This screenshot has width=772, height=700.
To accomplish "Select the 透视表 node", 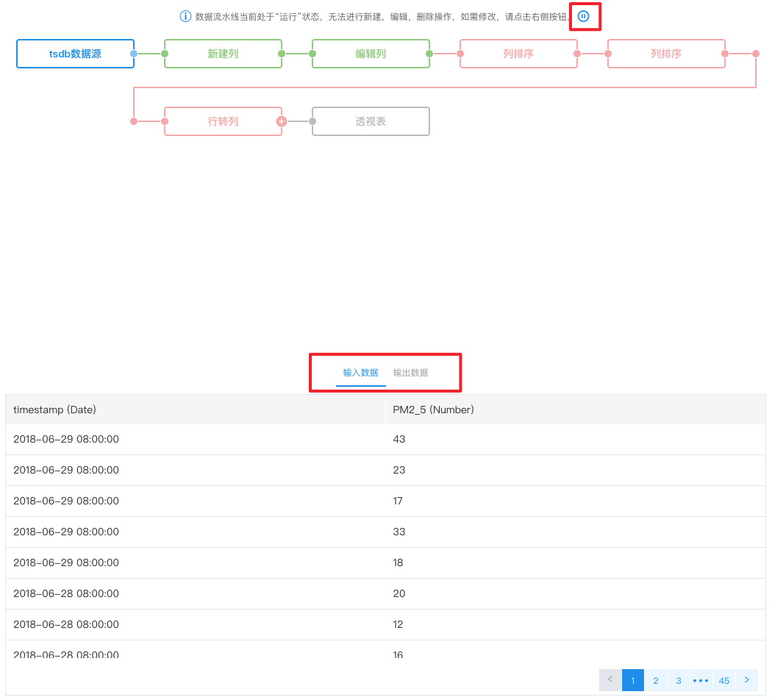I will [x=371, y=121].
